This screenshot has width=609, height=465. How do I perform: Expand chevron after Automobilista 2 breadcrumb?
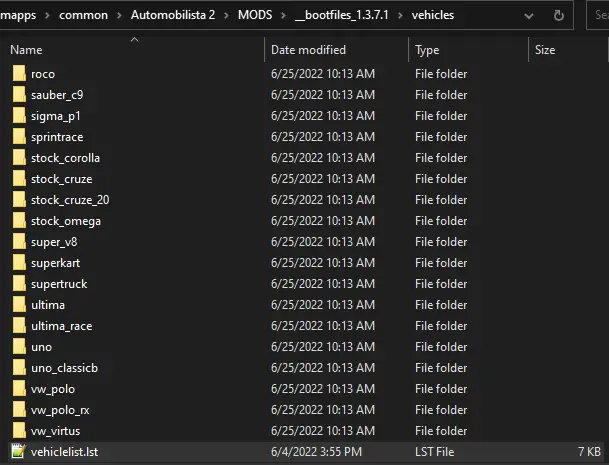pos(226,15)
